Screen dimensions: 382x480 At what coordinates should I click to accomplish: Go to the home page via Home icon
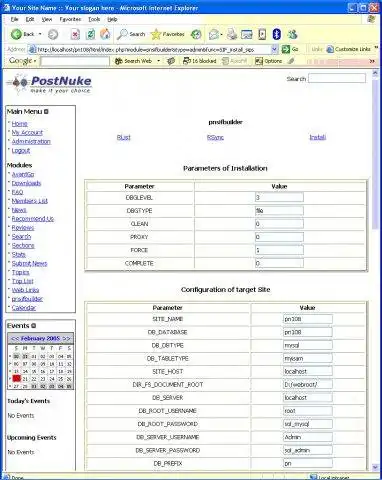(x=105, y=34)
